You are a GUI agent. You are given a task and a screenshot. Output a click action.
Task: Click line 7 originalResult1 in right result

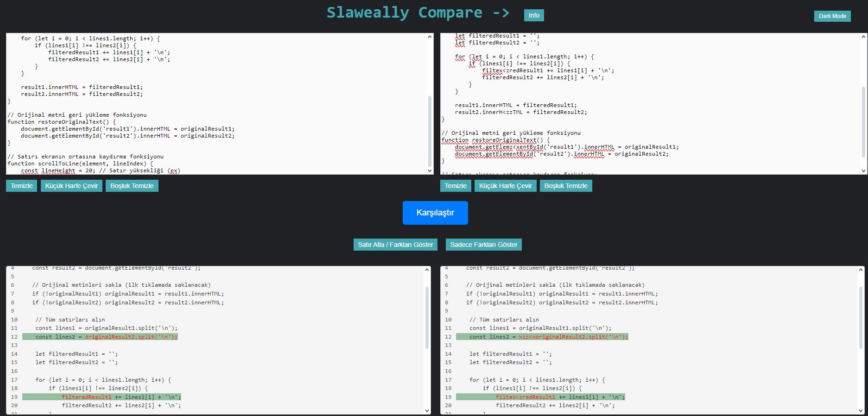coord(562,294)
